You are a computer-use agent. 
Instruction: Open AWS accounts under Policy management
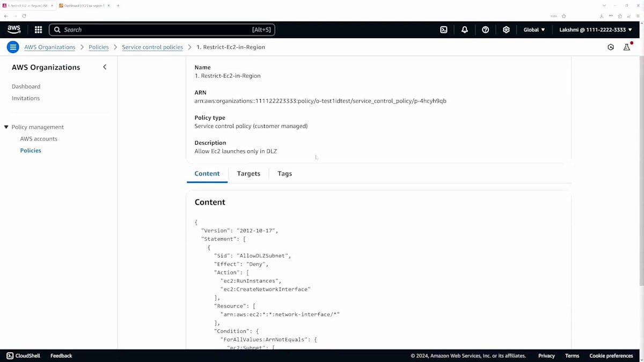39,139
